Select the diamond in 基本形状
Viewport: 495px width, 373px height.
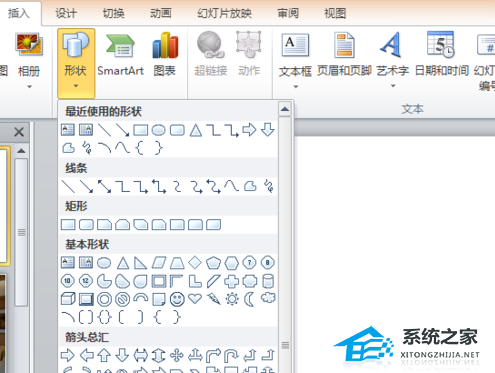(195, 263)
